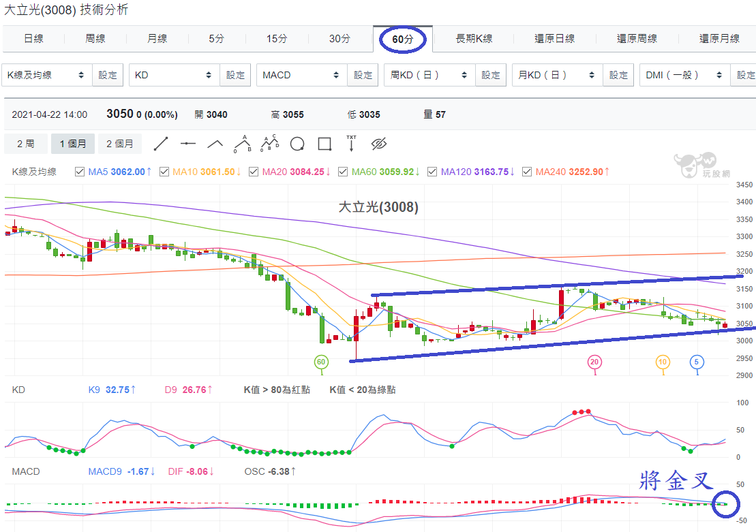
Task: Uncheck the MA240 moving average checkbox
Action: click(x=527, y=172)
